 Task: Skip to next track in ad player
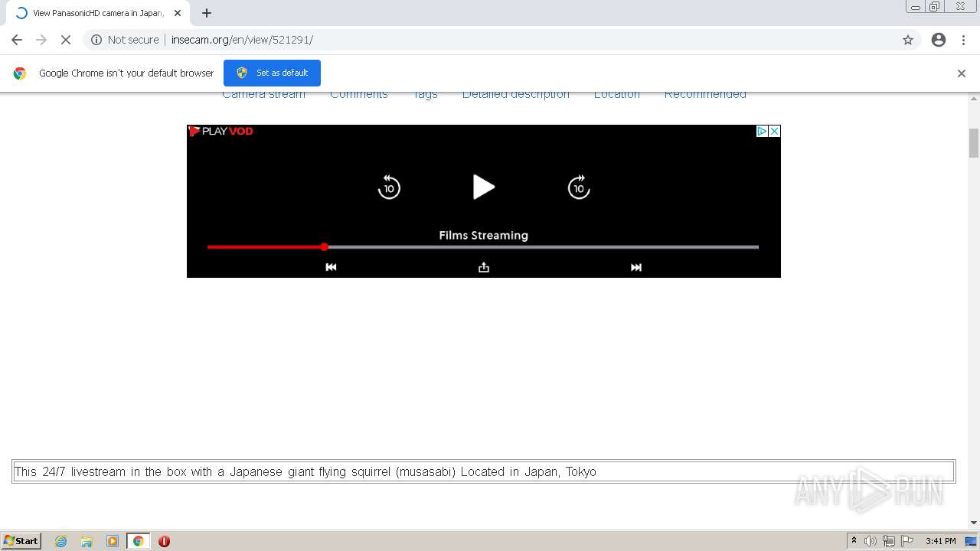[x=636, y=267]
